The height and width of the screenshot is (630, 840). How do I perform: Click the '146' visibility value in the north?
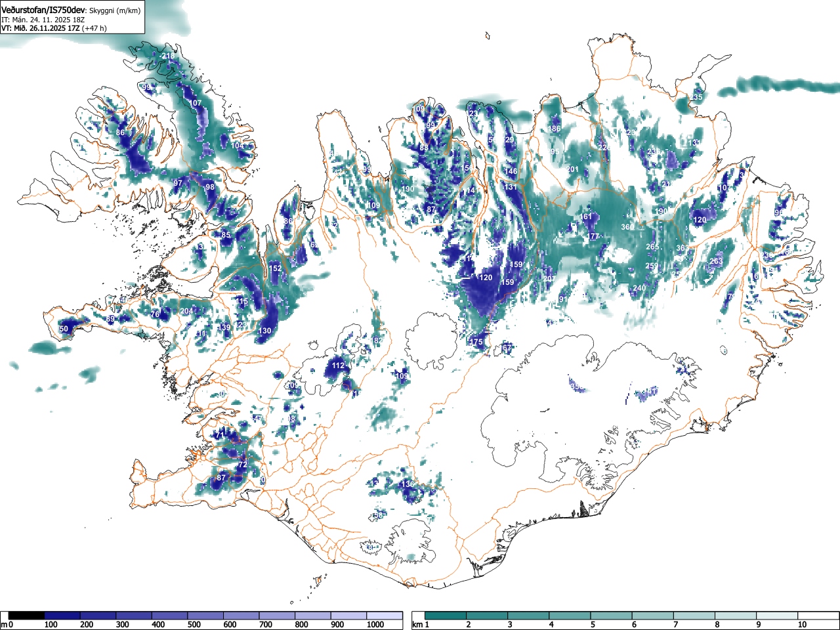[x=511, y=171]
